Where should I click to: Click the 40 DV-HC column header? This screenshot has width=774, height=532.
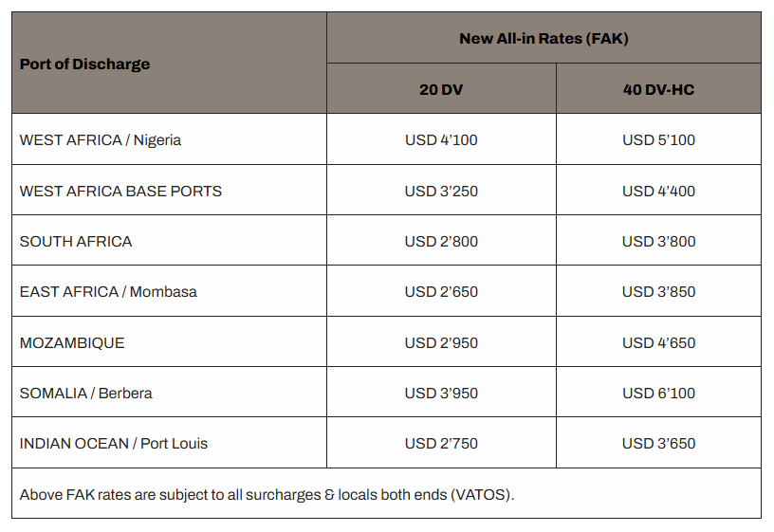pyautogui.click(x=658, y=90)
